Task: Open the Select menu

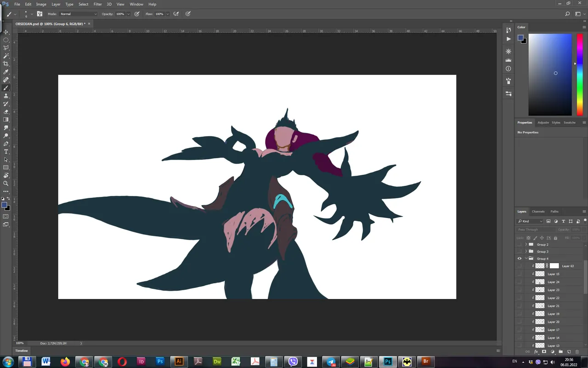Action: point(83,4)
